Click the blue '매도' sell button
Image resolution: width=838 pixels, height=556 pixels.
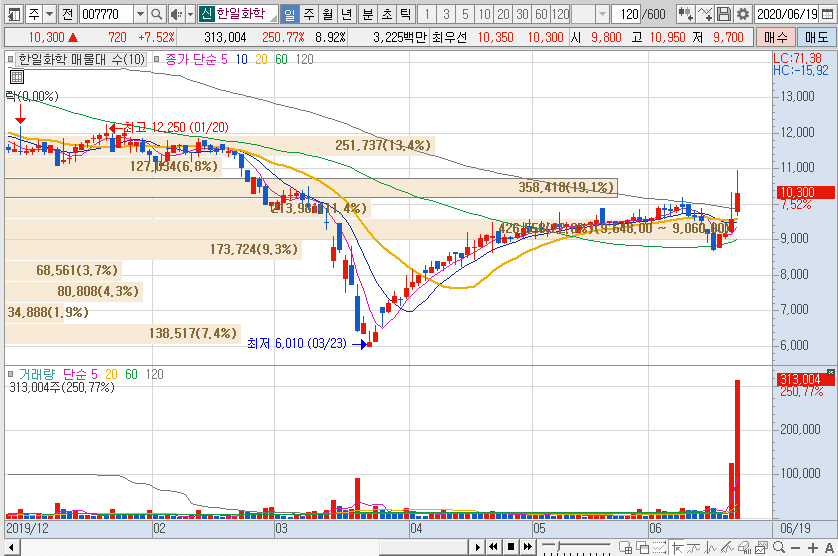click(x=816, y=37)
